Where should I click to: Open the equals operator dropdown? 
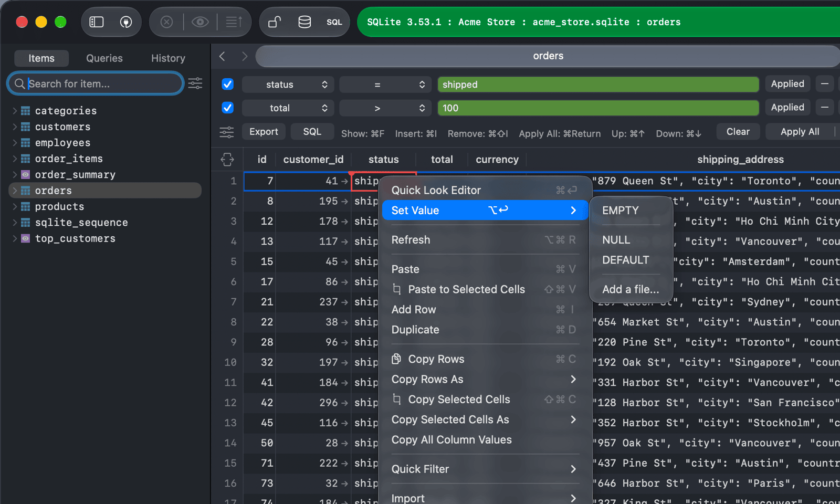pos(385,85)
